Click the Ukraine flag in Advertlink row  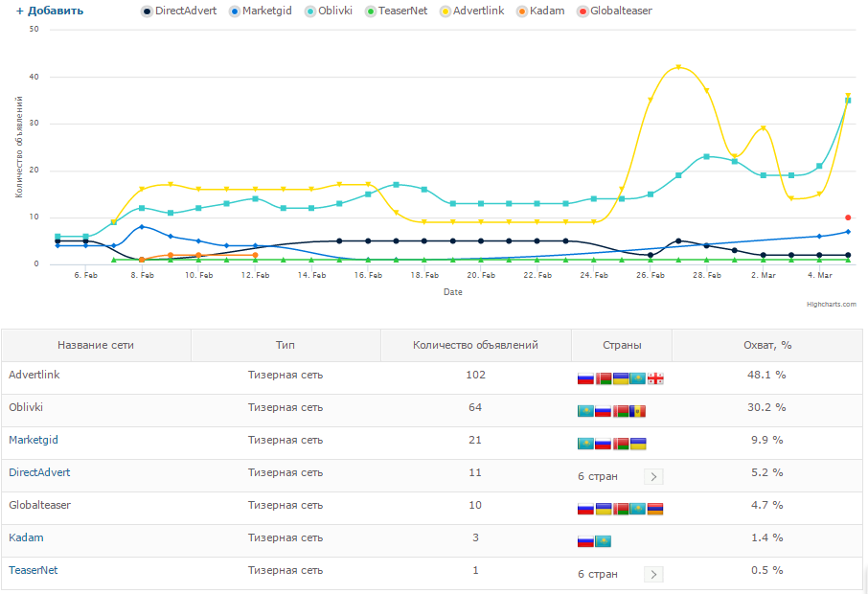click(621, 378)
